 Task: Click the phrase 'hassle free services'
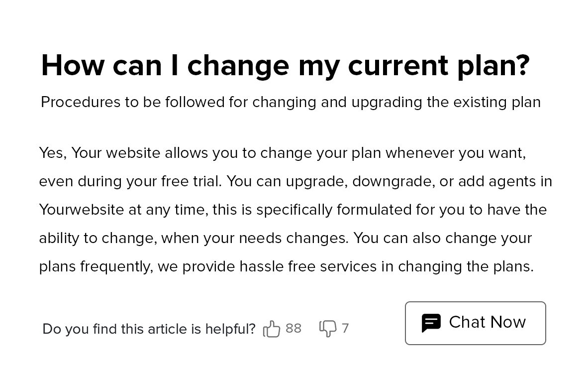[x=308, y=266]
